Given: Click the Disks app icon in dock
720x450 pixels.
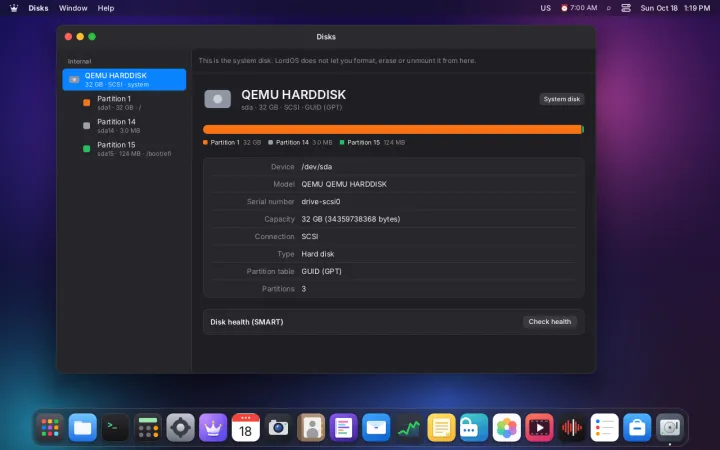Looking at the screenshot, I should 669,428.
